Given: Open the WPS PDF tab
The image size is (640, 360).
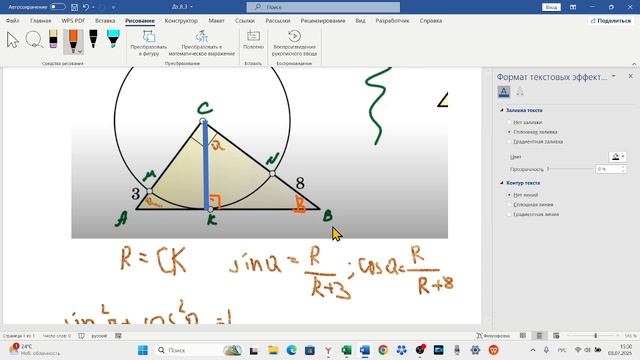Looking at the screenshot, I should pos(73,20).
